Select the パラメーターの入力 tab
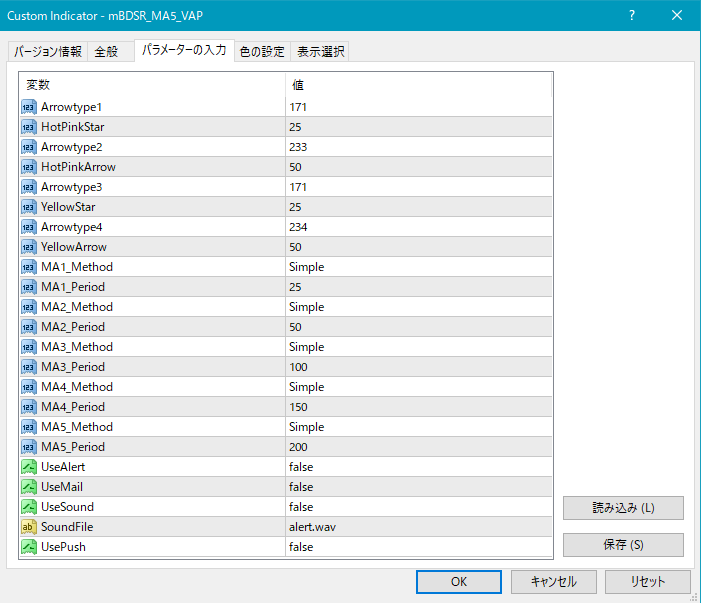Screen dimensions: 701x603 tap(184, 50)
